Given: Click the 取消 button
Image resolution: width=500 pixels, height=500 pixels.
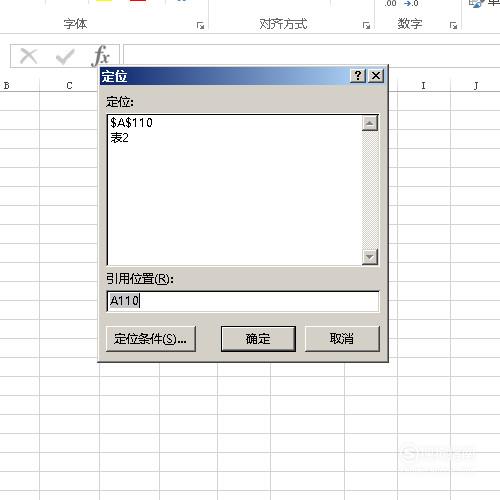Looking at the screenshot, I should point(342,339).
